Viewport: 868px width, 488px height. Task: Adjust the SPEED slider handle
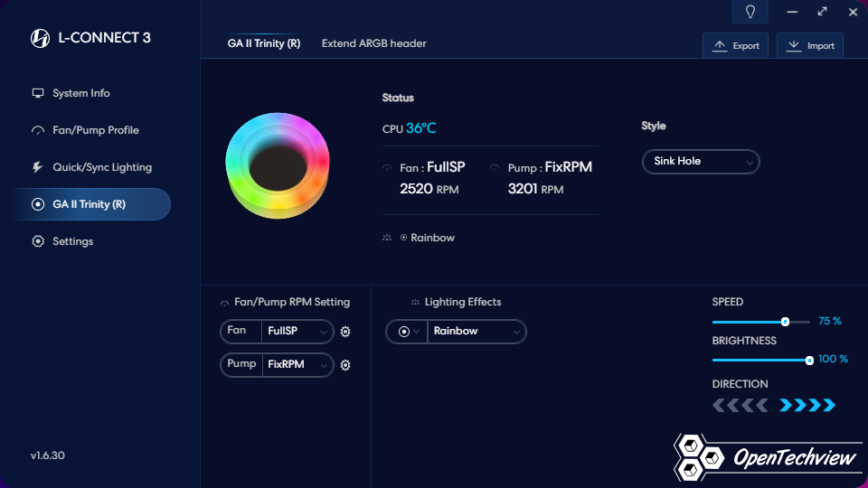point(785,322)
